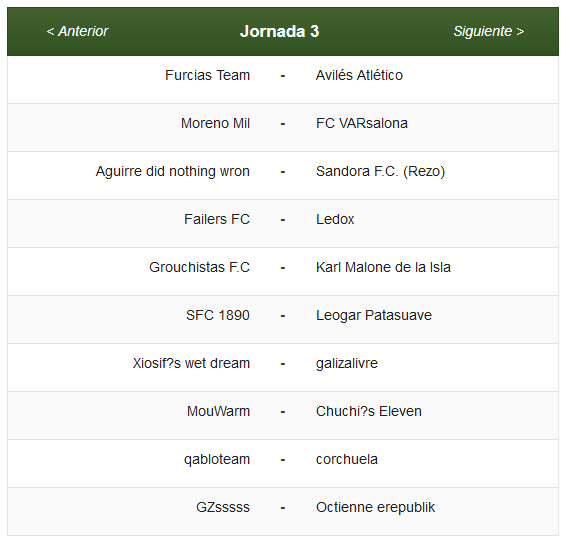Screen dimensions: 563x543
Task: Open the Furcias Team home side
Action: (207, 75)
